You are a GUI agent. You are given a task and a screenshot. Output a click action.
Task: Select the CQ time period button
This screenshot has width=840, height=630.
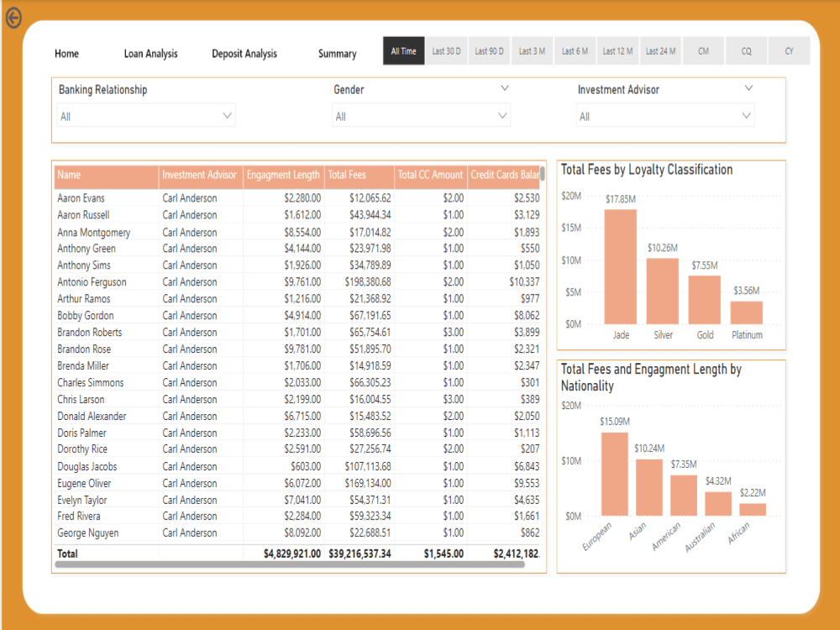pyautogui.click(x=746, y=50)
